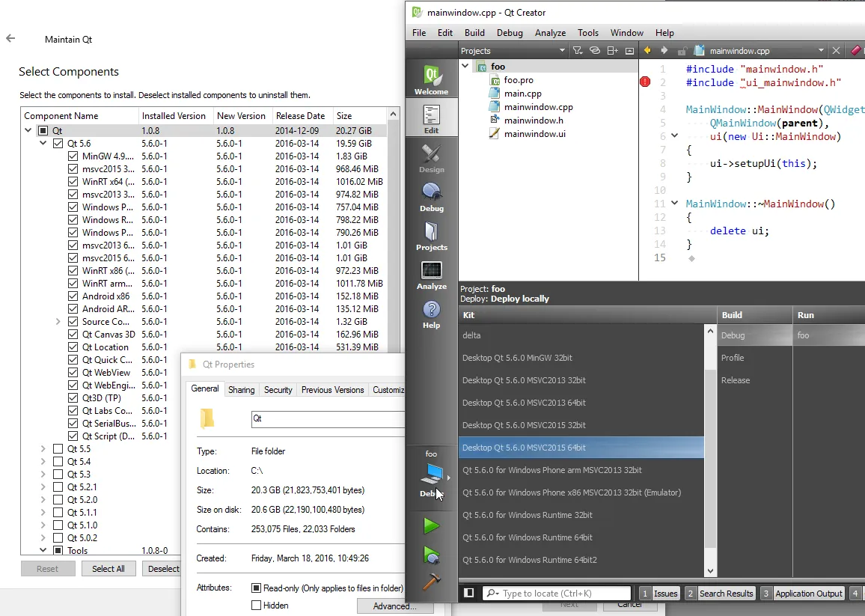The height and width of the screenshot is (616, 865).
Task: Open the Analyze menu
Action: [x=550, y=33]
